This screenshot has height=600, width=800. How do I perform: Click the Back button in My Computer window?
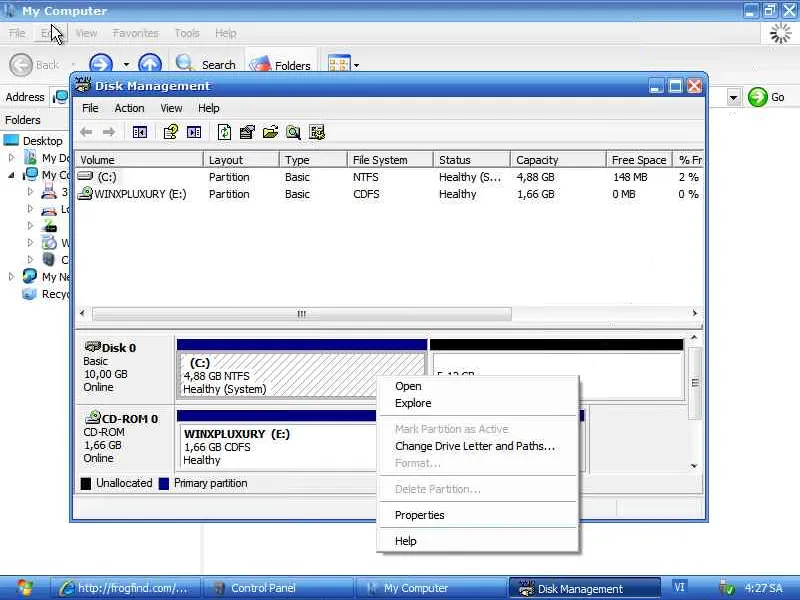pos(34,65)
